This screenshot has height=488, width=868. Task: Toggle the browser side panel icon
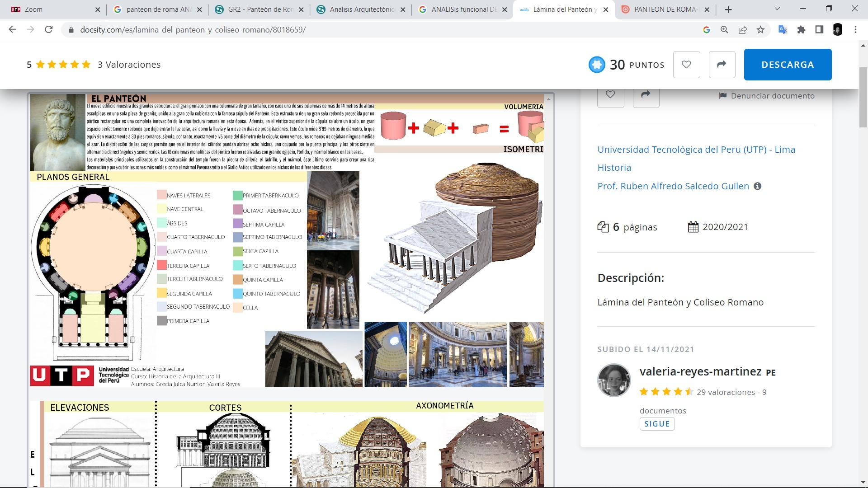819,30
